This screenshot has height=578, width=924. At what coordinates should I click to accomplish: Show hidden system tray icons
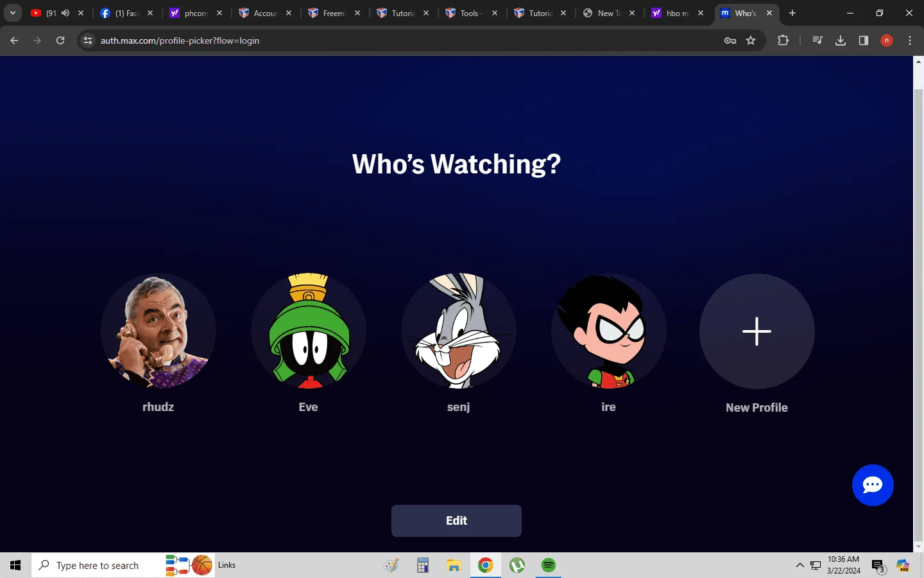(800, 565)
